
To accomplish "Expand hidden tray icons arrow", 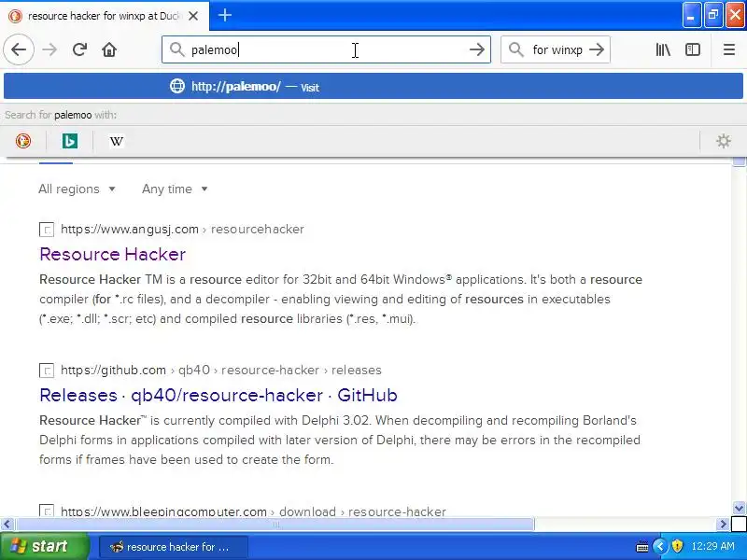I will pos(660,546).
